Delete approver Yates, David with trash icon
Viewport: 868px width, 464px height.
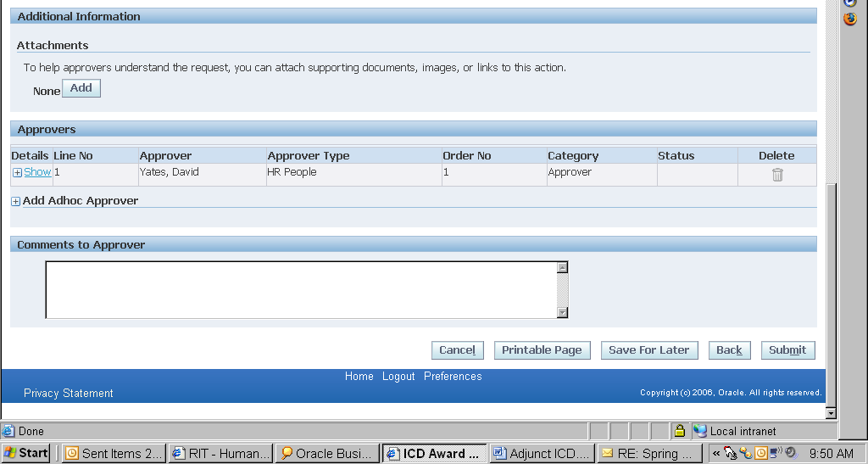click(x=776, y=175)
